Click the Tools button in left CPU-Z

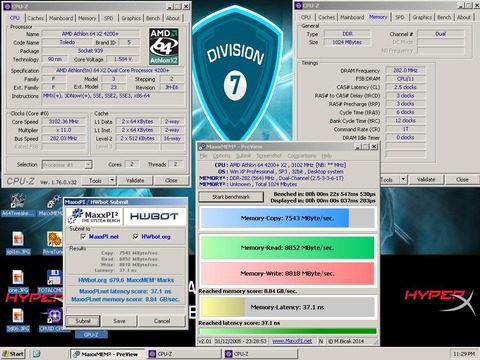click(x=95, y=180)
